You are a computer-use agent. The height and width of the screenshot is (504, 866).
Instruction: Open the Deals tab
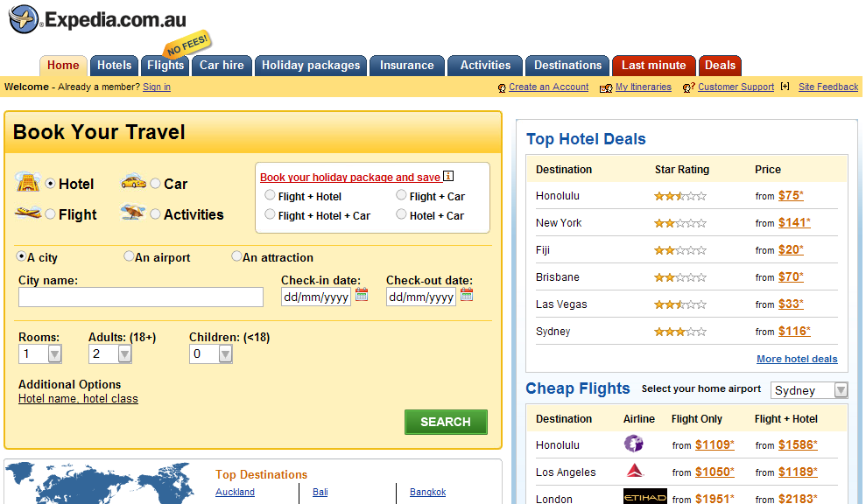coord(720,66)
